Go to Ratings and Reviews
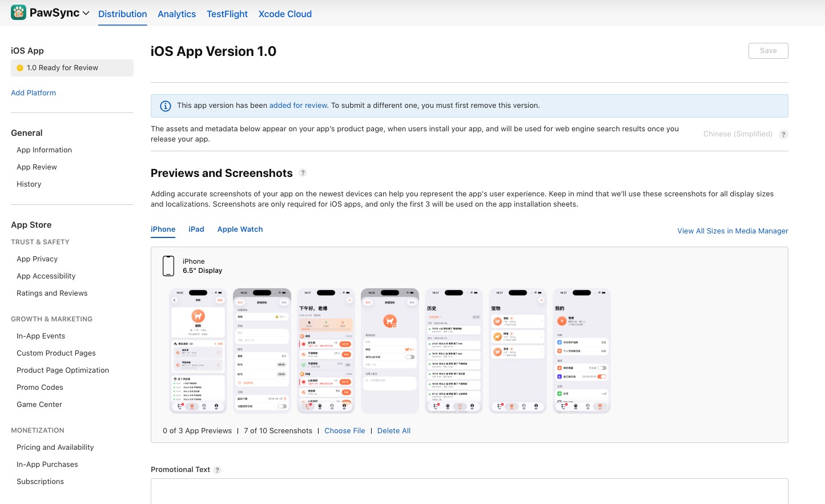Viewport: 825px width, 504px height. pyautogui.click(x=52, y=293)
